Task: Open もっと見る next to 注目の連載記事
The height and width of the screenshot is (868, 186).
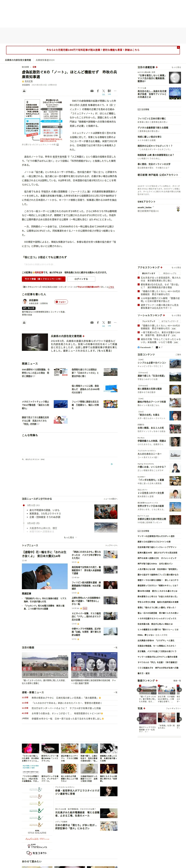Action: pyautogui.click(x=176, y=67)
